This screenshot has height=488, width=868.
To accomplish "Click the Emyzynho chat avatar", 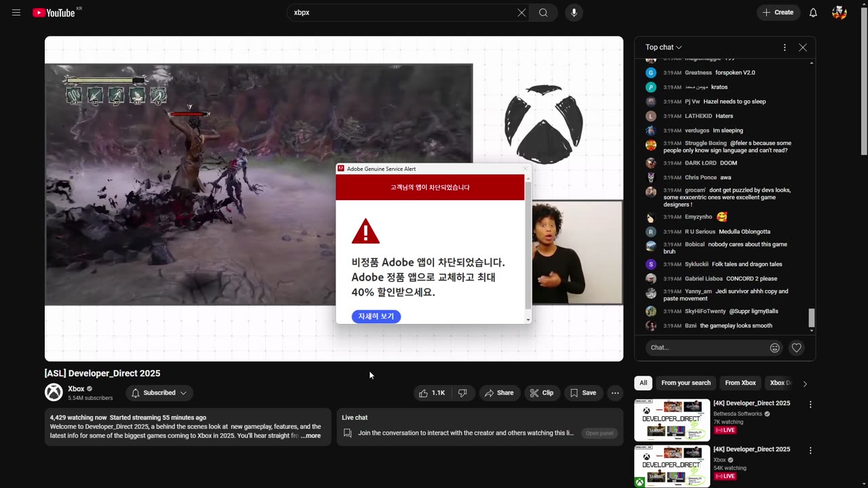I will (x=651, y=218).
